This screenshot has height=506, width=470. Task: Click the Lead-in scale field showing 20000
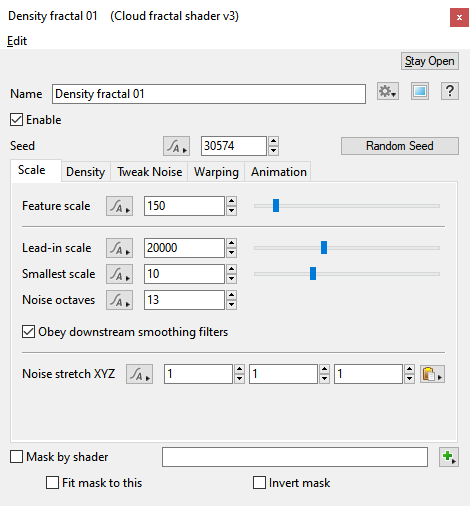coord(184,248)
